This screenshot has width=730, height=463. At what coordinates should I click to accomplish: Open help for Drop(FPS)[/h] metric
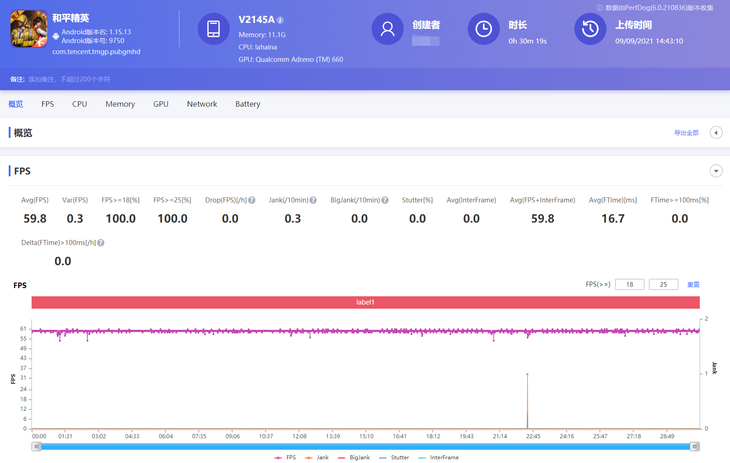251,200
